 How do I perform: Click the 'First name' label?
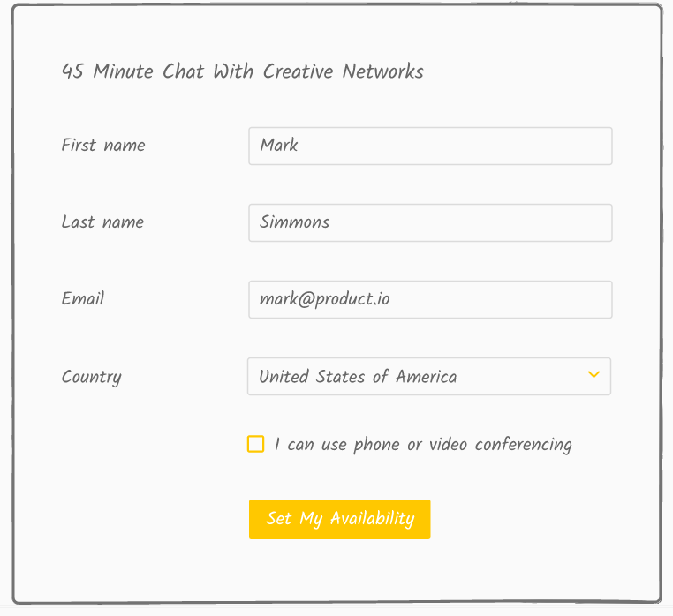[103, 146]
